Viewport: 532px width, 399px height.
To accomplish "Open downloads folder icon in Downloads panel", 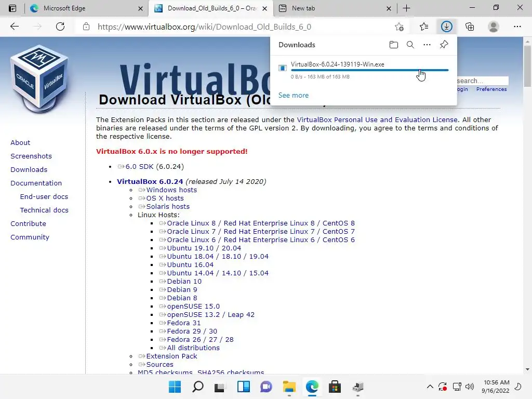I will pos(394,45).
